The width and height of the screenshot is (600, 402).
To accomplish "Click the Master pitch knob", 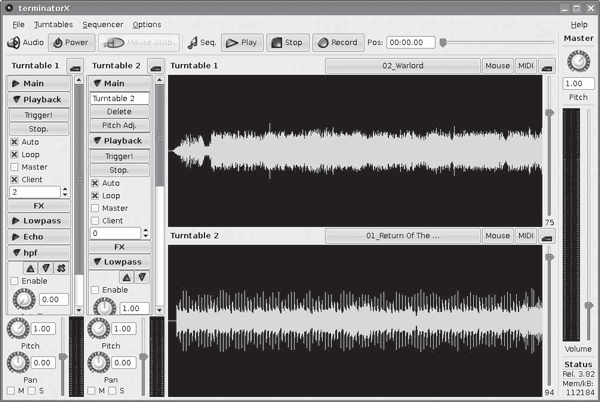I will 578,61.
